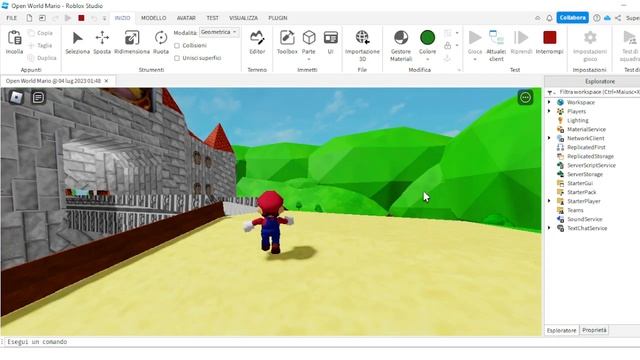Image resolution: width=640 pixels, height=360 pixels.
Task: Click the Duplica button
Action: [42, 58]
